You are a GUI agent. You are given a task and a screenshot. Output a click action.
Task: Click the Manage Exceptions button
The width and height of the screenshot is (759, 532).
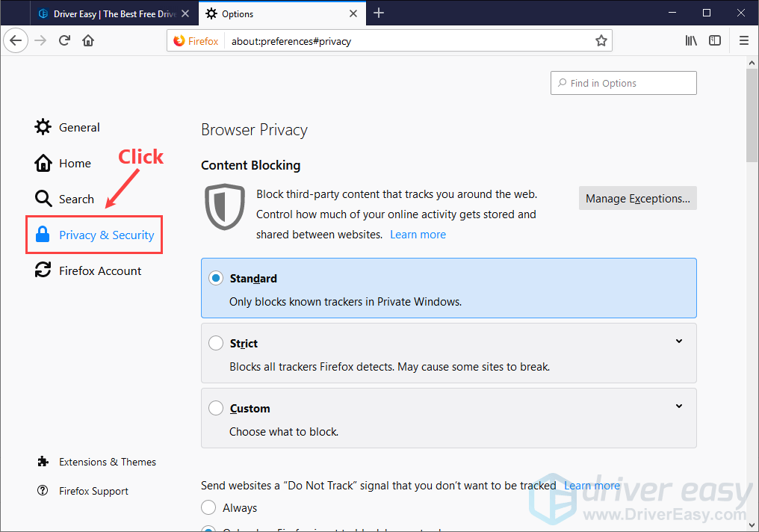637,198
